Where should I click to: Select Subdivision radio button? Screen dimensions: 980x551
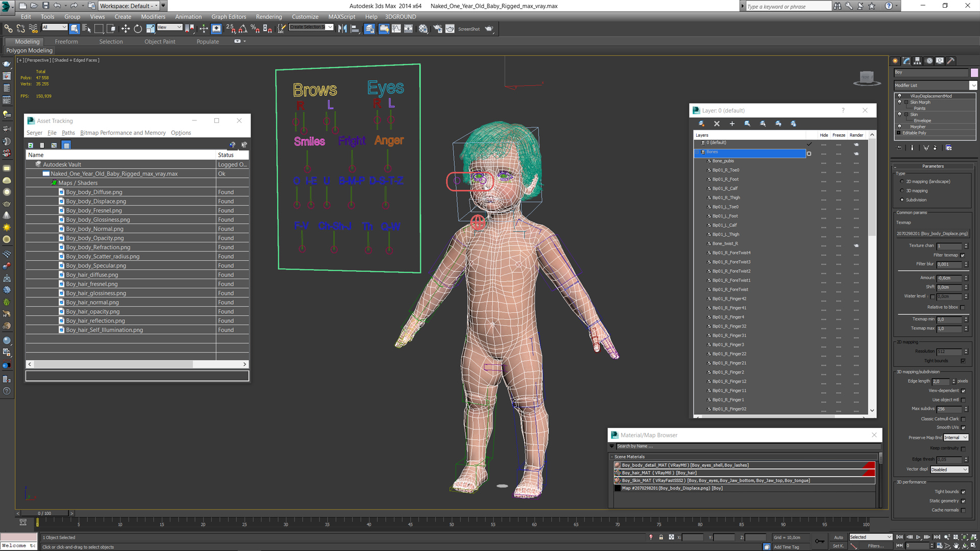(x=902, y=200)
